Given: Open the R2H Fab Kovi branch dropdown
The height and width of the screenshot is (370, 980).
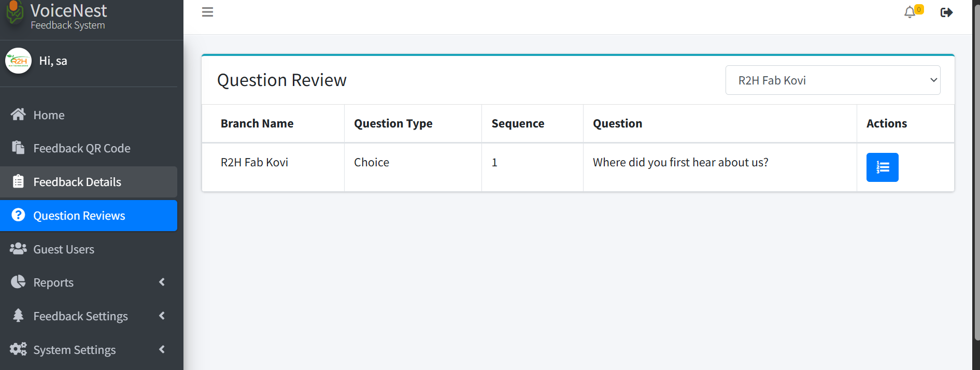Looking at the screenshot, I should 833,80.
